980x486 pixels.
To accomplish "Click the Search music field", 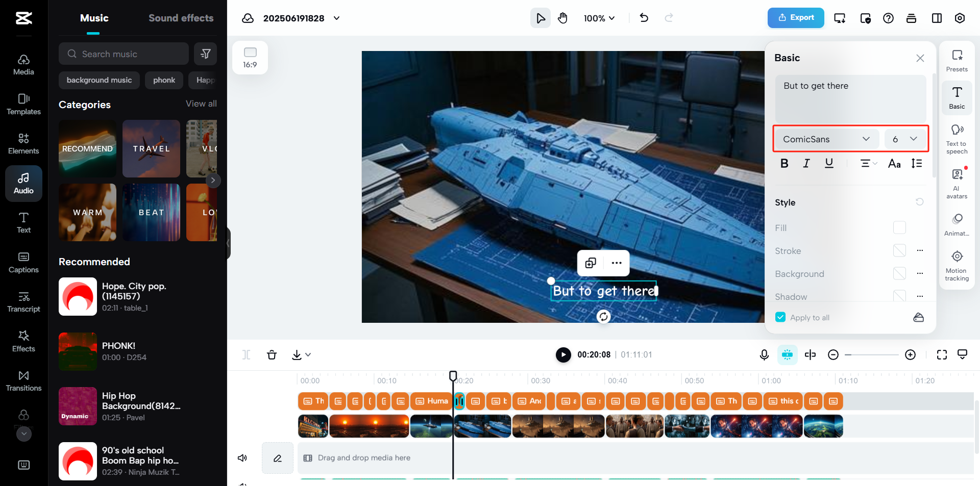I will click(x=124, y=54).
